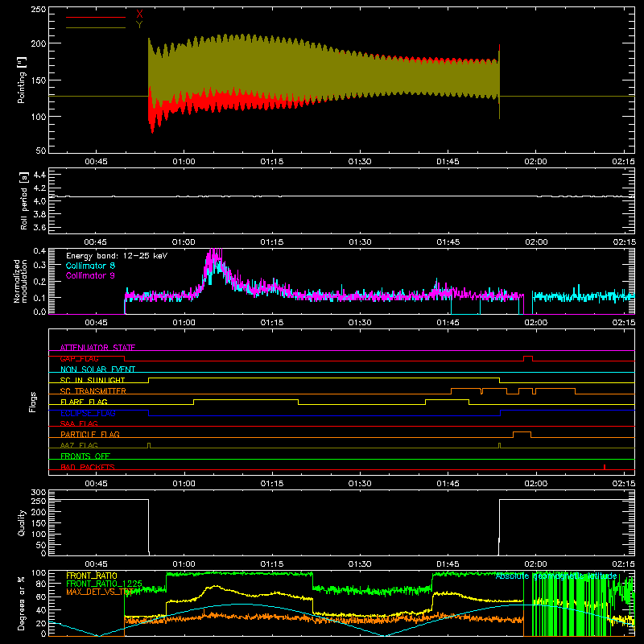This screenshot has width=644, height=644.
Task: Select the GAP_FLAG label
Action: [x=79, y=358]
